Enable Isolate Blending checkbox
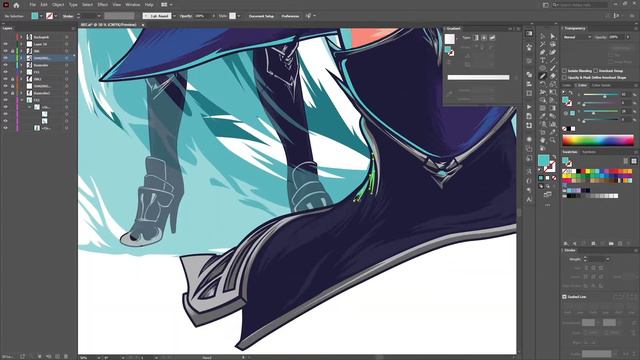This screenshot has width=640, height=360. pos(564,71)
